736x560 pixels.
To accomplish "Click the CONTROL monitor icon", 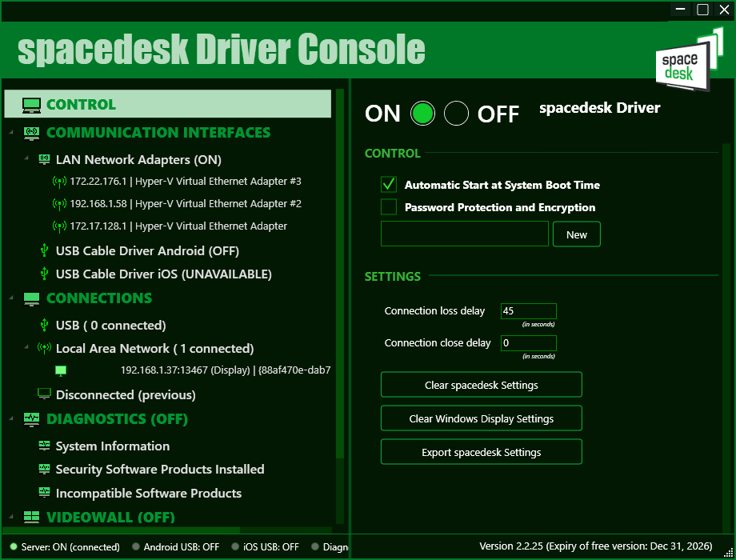I will click(31, 105).
